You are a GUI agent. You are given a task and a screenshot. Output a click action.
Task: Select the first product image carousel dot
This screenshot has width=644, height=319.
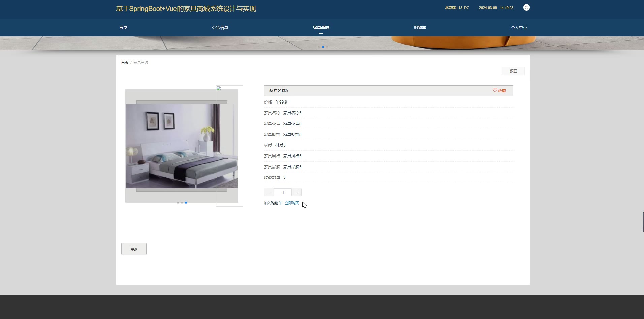[178, 203]
